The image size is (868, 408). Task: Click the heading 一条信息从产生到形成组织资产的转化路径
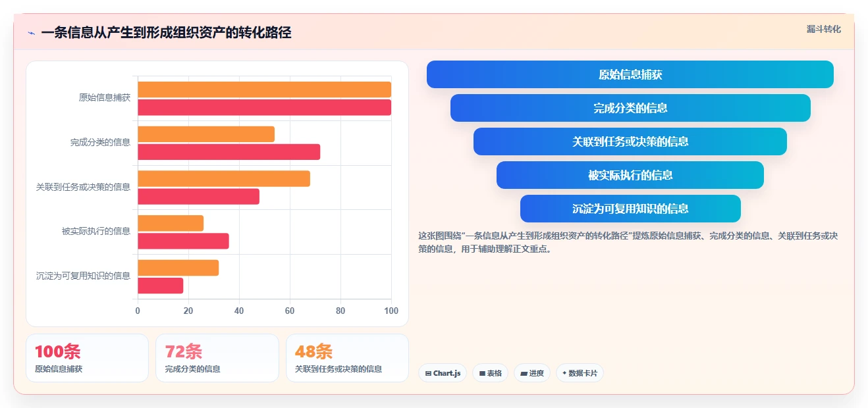tap(166, 32)
